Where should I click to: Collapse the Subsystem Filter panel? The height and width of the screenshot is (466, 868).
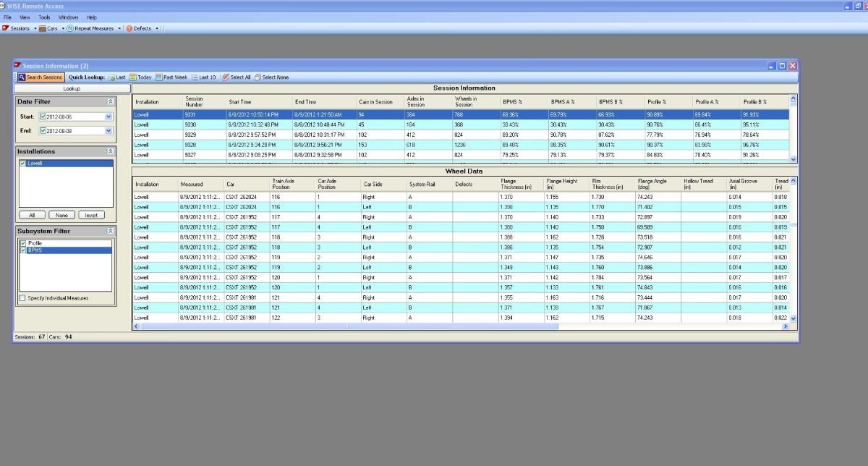[x=110, y=231]
